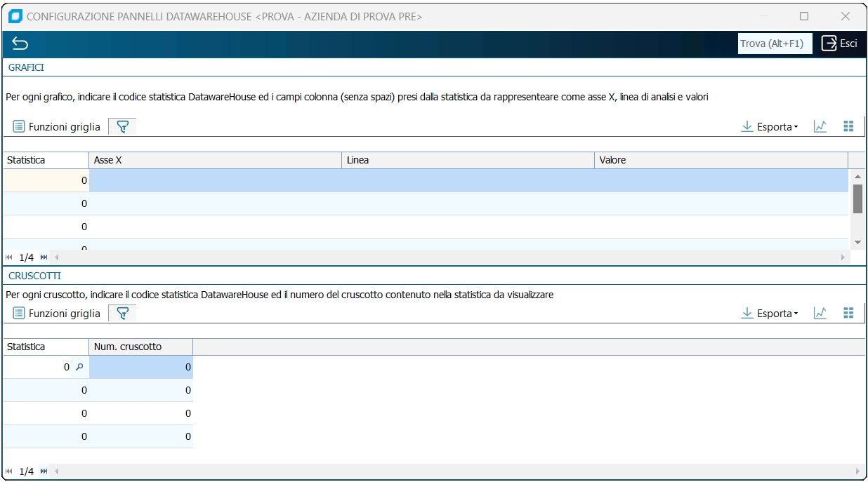This screenshot has height=482, width=868.
Task: Click the Valore column header
Action: click(721, 160)
